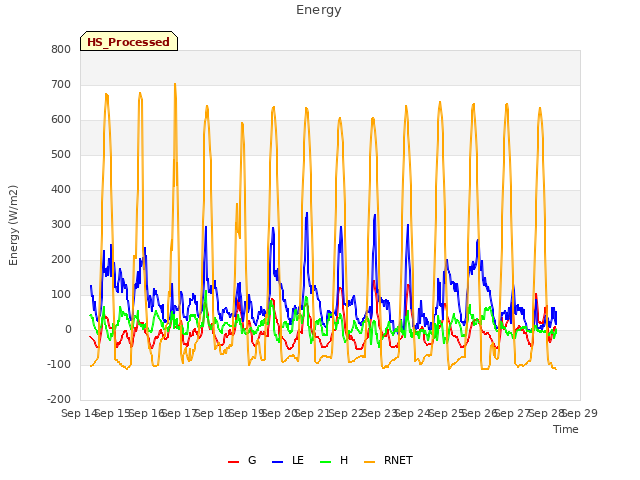640x480 pixels.
Task: Click the 300 y-axis tick label
Action: pyautogui.click(x=61, y=224)
